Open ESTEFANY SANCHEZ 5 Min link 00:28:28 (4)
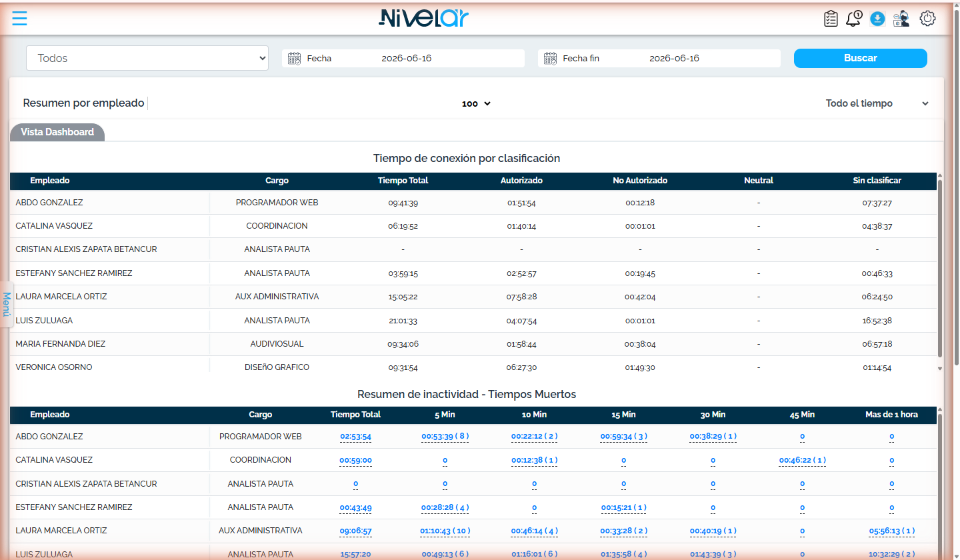The width and height of the screenshot is (960, 560). [445, 508]
